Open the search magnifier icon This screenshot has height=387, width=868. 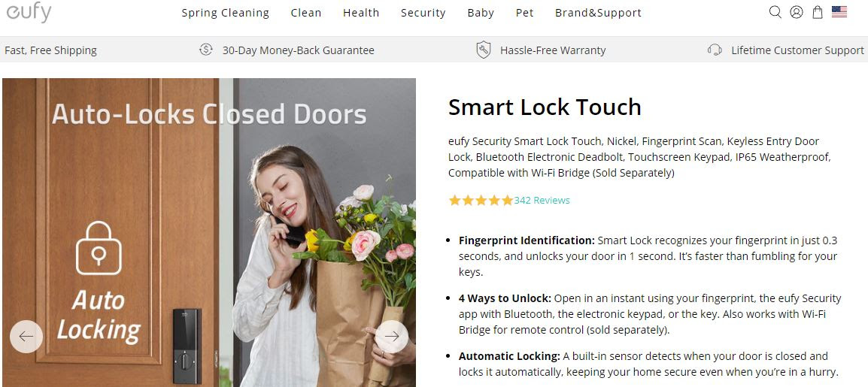(775, 12)
